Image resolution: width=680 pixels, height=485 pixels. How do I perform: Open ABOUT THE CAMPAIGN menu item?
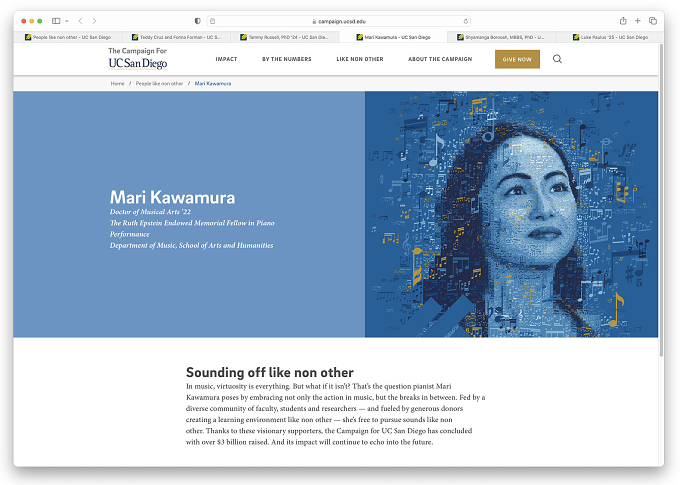[440, 59]
